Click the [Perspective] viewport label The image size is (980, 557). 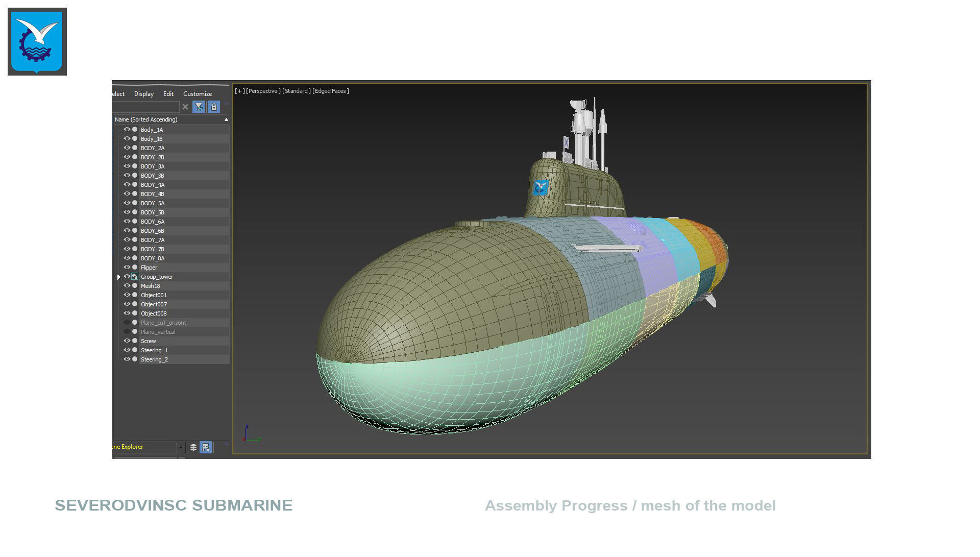[263, 91]
